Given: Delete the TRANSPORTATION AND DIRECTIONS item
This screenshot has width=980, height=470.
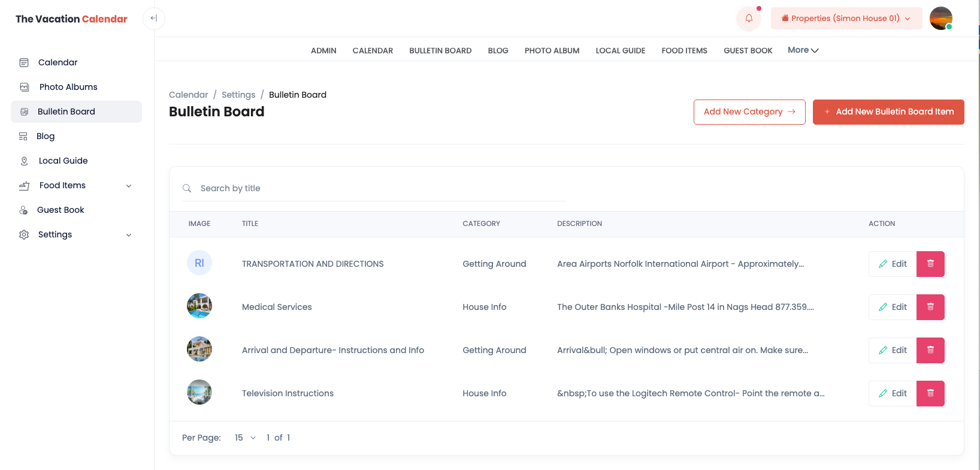Looking at the screenshot, I should point(930,264).
